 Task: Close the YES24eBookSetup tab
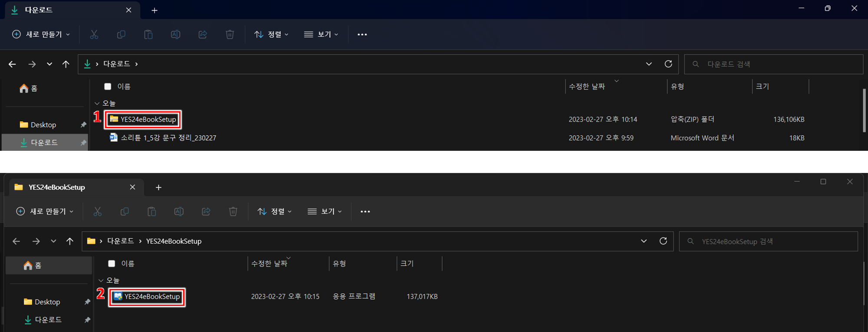pos(132,187)
